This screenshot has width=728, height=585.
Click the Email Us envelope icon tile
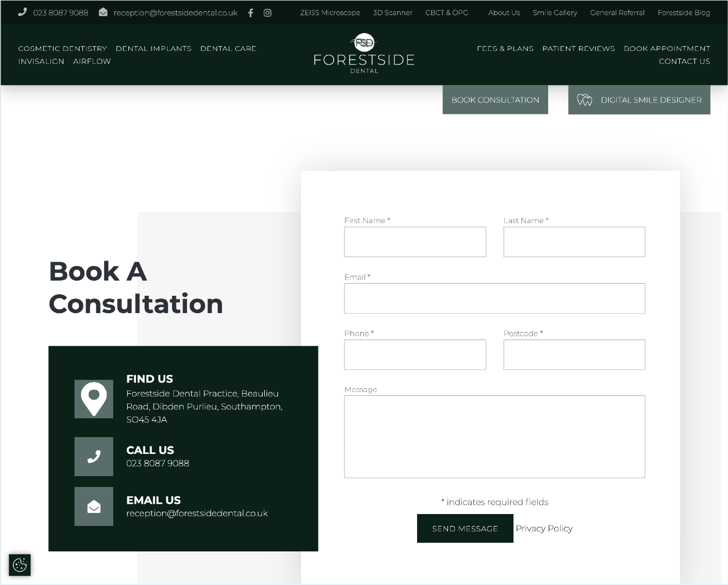(94, 506)
